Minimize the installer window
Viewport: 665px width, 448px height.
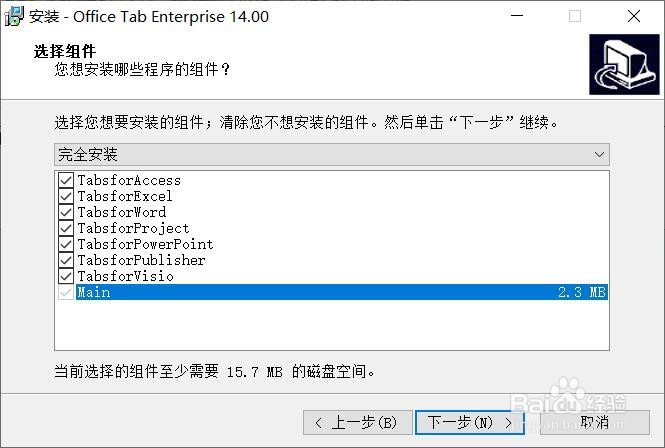pyautogui.click(x=517, y=16)
